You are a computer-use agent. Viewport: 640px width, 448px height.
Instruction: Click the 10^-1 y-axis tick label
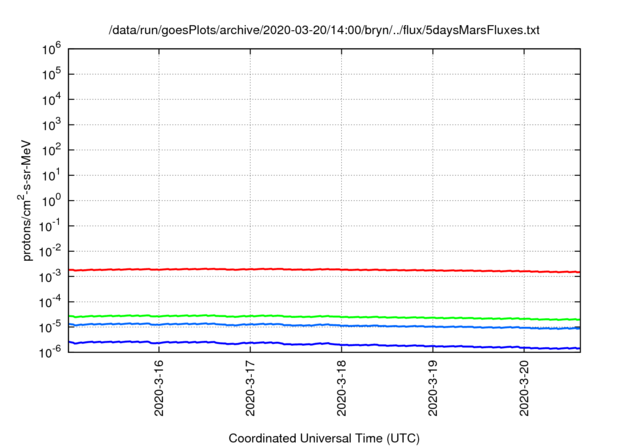coord(50,226)
